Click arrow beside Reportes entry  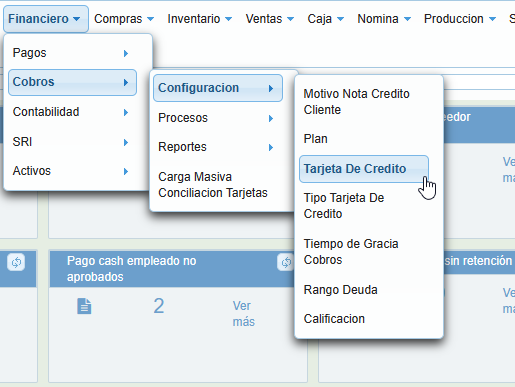(271, 148)
